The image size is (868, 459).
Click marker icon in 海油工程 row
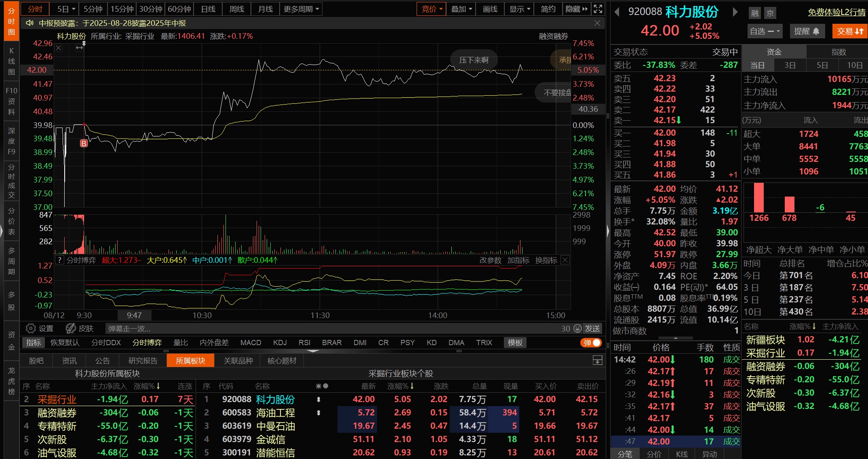point(318,413)
